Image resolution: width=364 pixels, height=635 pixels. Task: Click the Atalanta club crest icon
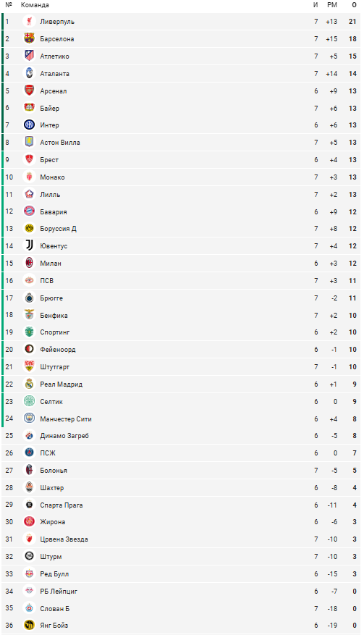coord(29,73)
